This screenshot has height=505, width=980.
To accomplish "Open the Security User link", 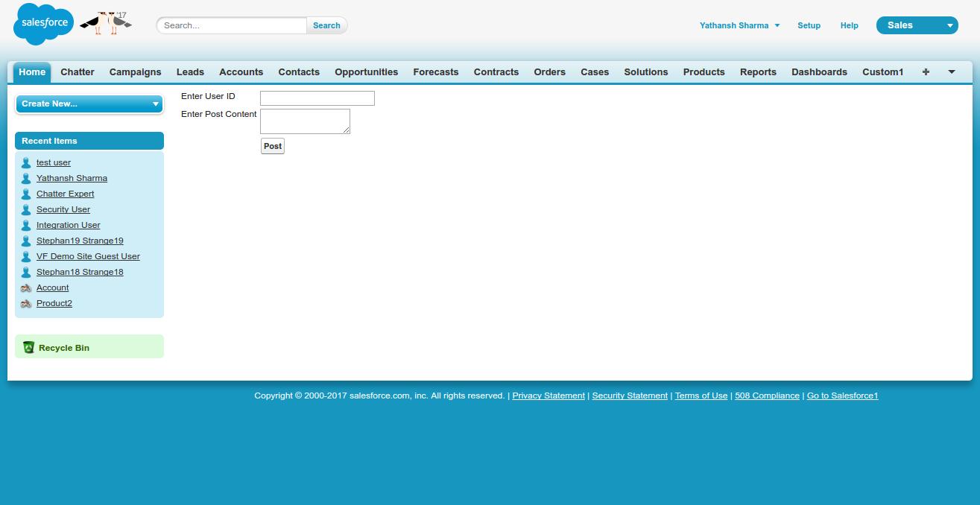I will tap(63, 209).
